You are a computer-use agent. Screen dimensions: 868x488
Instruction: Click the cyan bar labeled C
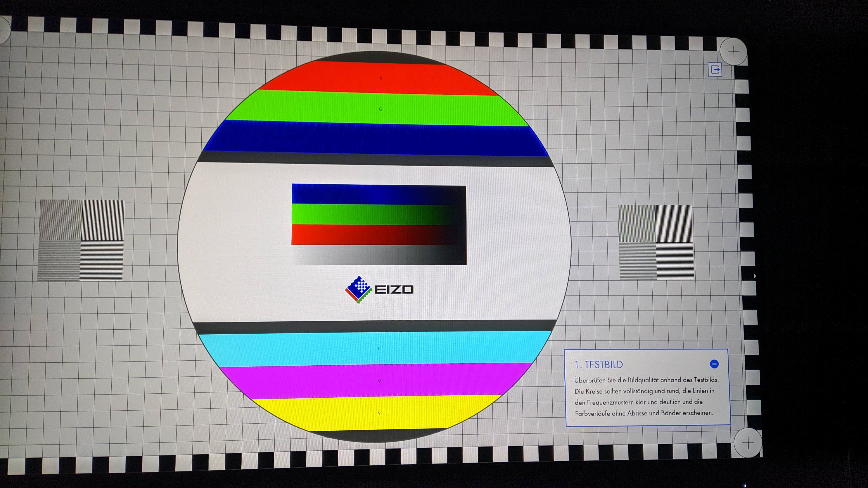(380, 349)
